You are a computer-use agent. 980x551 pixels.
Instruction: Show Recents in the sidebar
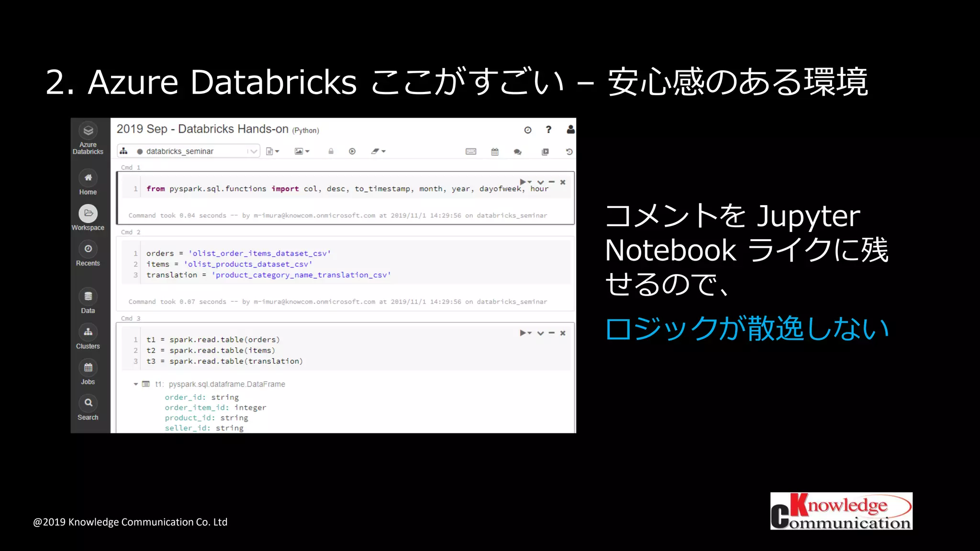pyautogui.click(x=88, y=253)
